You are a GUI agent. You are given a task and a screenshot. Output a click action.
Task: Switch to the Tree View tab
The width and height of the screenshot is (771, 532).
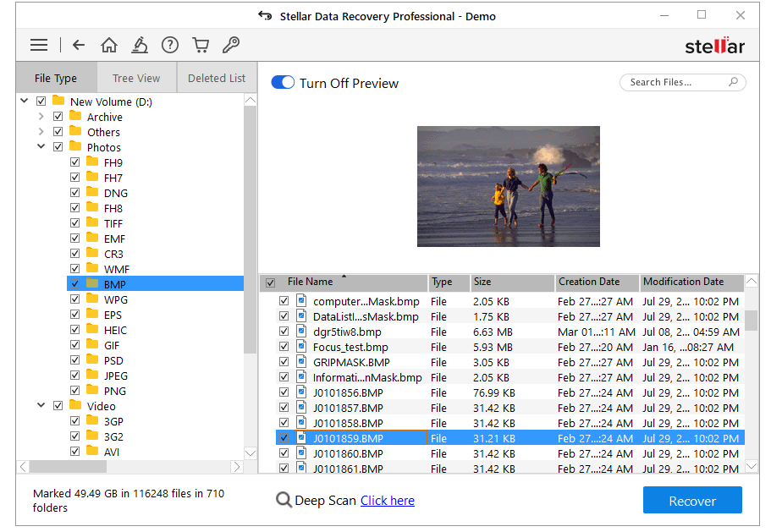[x=136, y=78]
